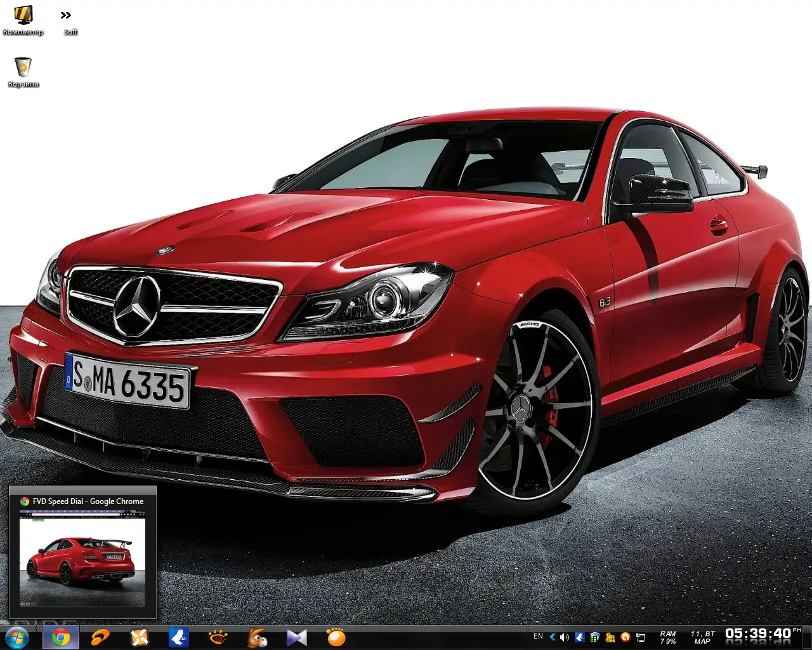Open the Windows Start menu orb
This screenshot has width=812, height=650.
pyautogui.click(x=16, y=637)
